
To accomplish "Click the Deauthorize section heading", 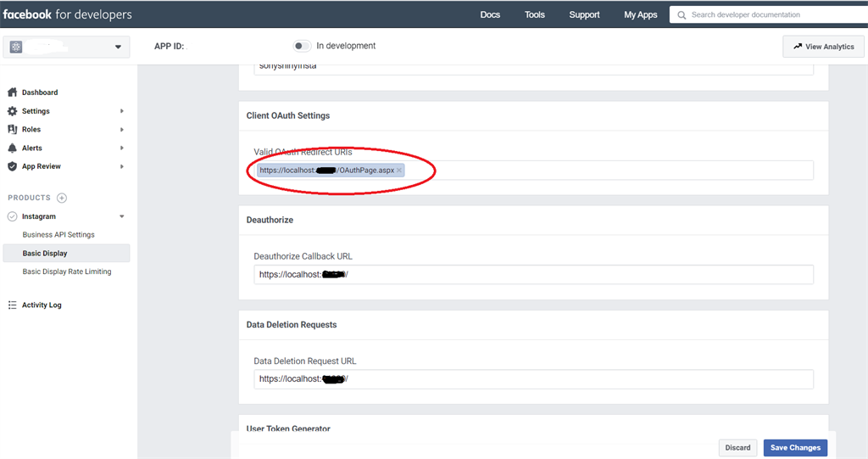I will [x=270, y=220].
